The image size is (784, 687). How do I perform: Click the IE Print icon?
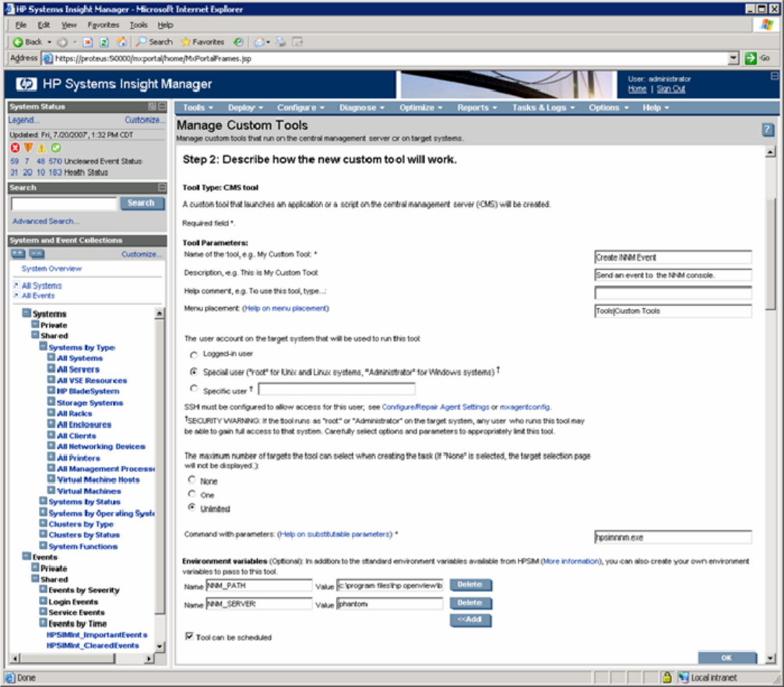click(x=281, y=42)
